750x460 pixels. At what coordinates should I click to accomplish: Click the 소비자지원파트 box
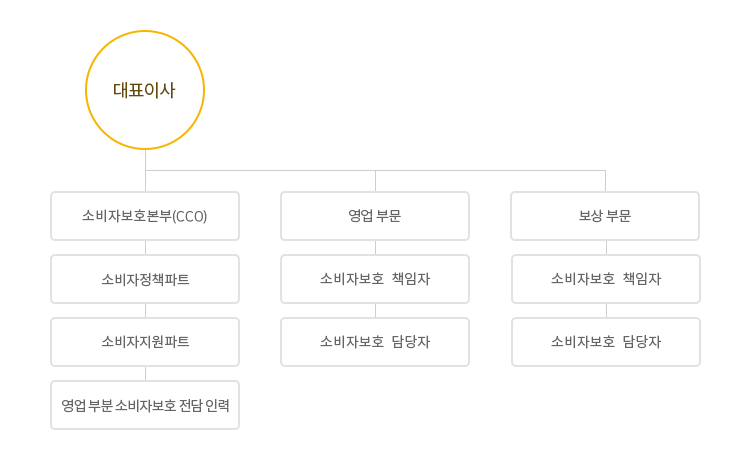(x=145, y=342)
